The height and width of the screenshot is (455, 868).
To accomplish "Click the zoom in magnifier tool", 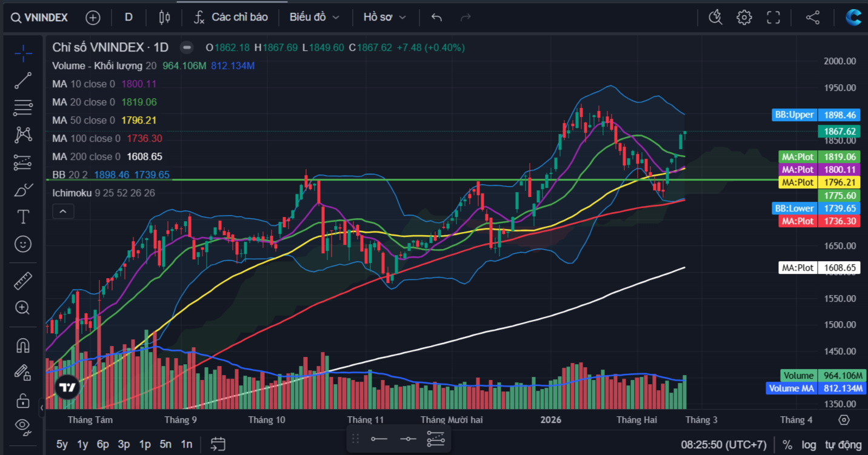I will [23, 308].
